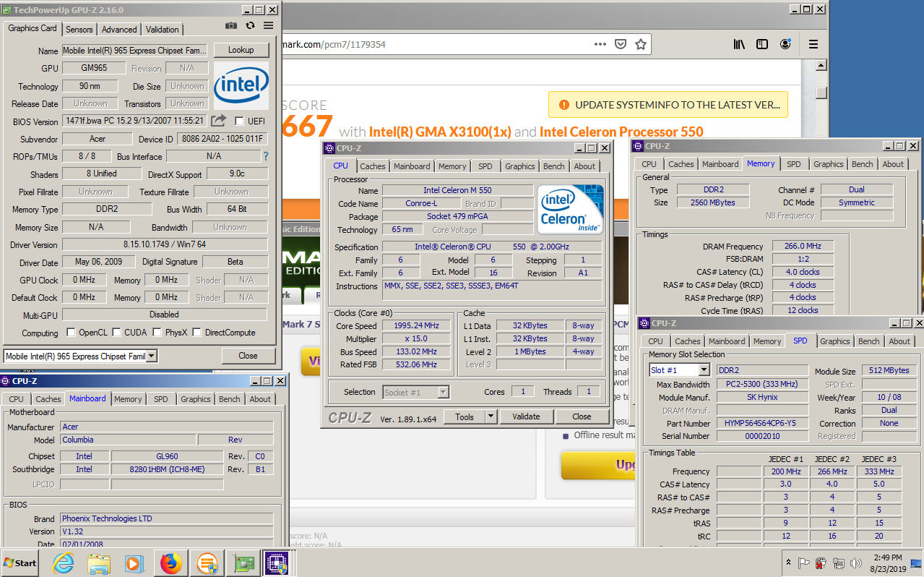924x577 pixels.
Task: Click Close button in center CPU-Z
Action: click(582, 416)
